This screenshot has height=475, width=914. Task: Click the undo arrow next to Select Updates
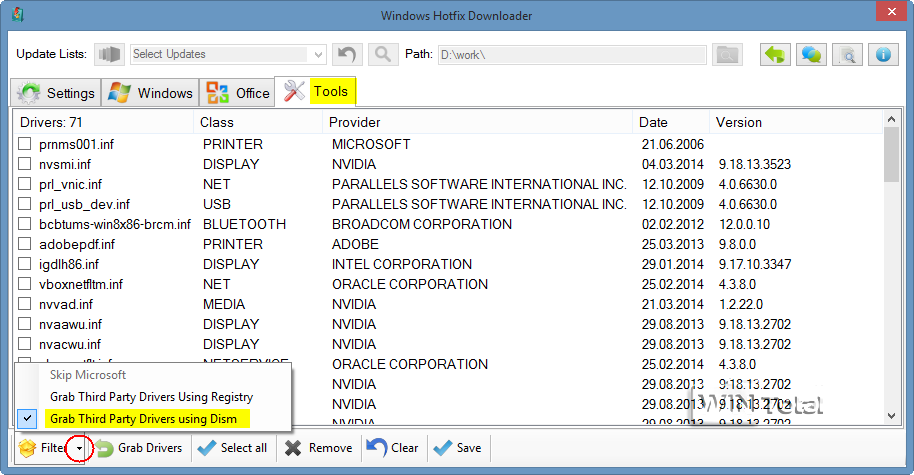tap(346, 54)
